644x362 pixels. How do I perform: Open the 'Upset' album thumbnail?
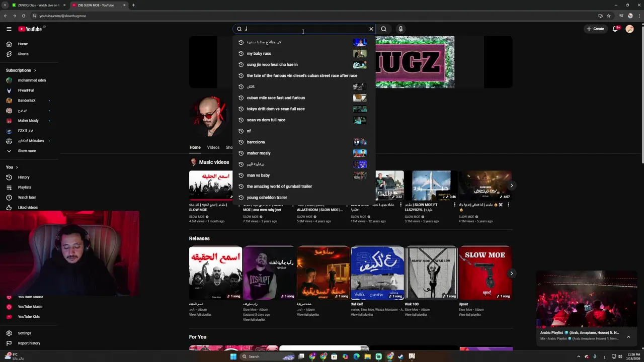[x=485, y=273]
